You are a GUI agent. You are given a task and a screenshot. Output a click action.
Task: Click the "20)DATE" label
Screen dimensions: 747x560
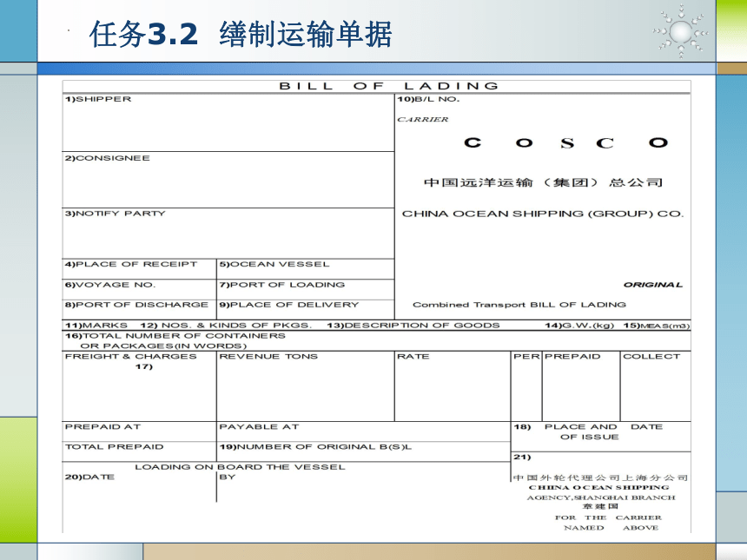[x=89, y=478]
